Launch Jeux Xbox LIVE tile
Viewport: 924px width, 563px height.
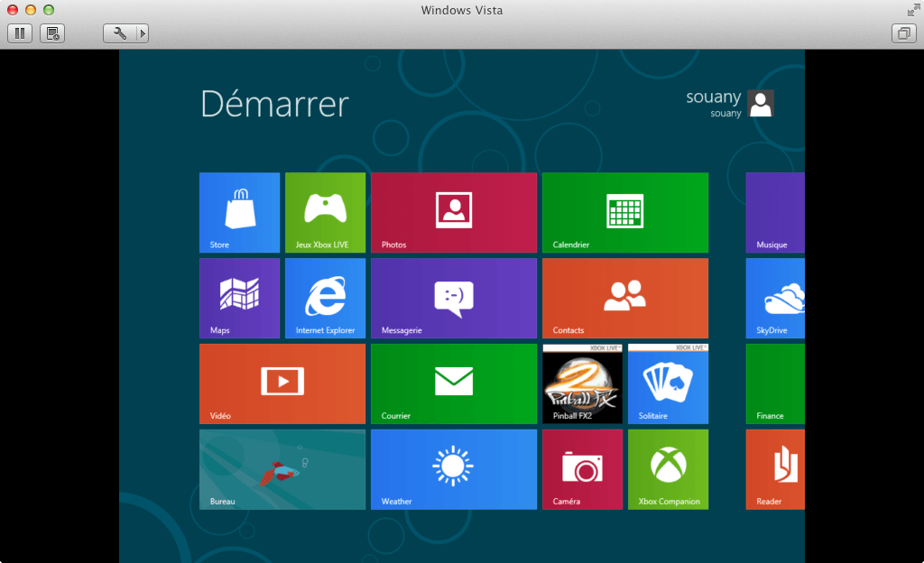coord(325,213)
